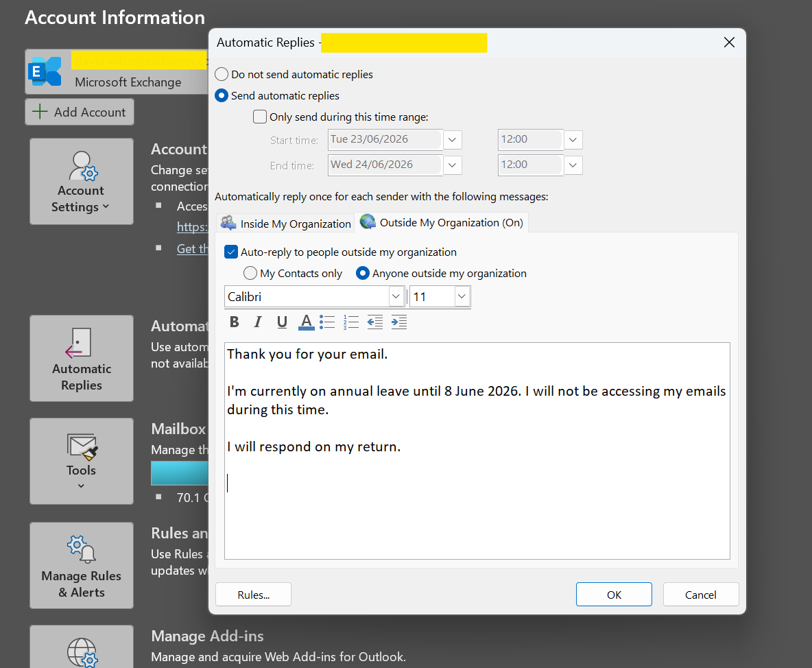Expand the font size 11 dropdown
This screenshot has height=668, width=812.
[462, 296]
